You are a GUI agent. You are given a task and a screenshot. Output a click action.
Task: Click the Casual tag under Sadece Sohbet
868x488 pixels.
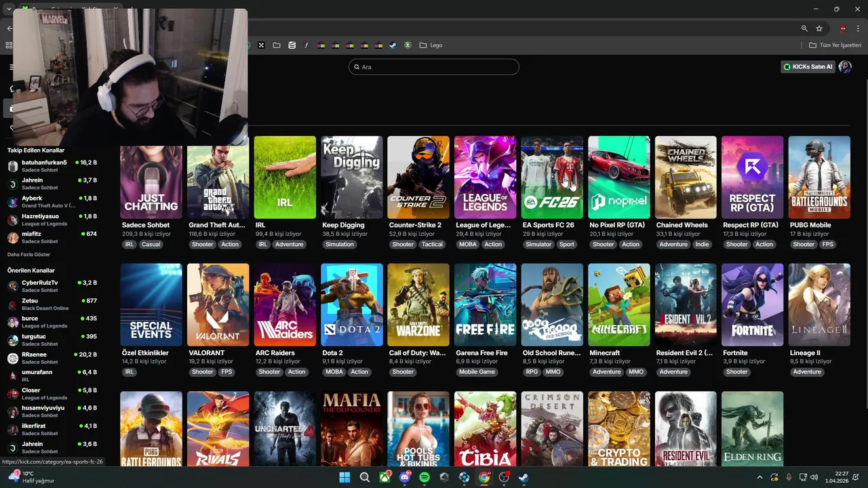tap(151, 244)
